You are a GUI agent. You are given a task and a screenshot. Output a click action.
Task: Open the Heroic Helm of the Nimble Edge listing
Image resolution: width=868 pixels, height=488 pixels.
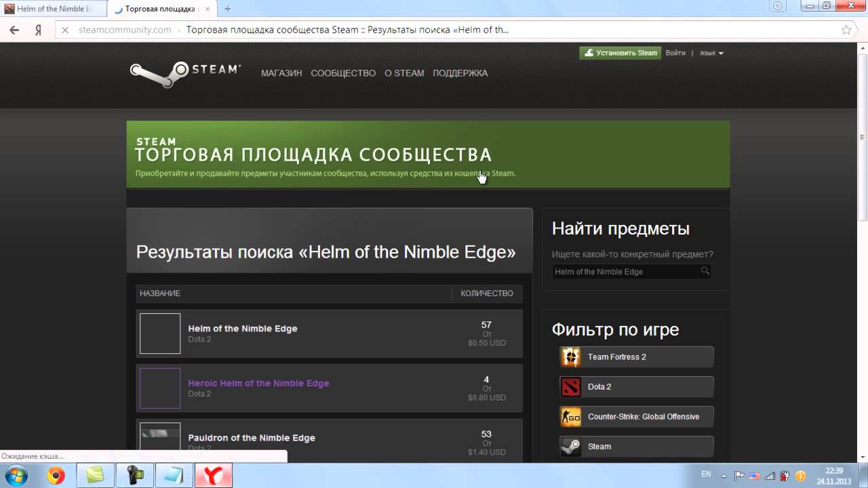coord(329,388)
